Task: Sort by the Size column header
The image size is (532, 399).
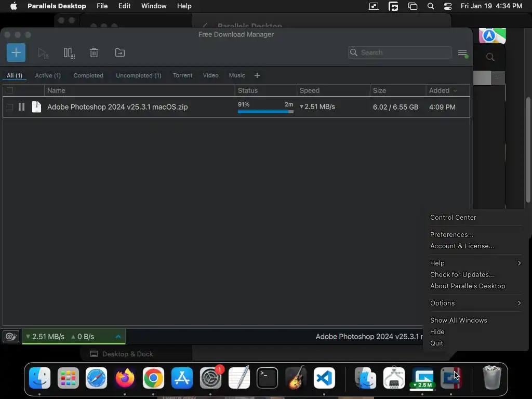Action: pos(397,90)
